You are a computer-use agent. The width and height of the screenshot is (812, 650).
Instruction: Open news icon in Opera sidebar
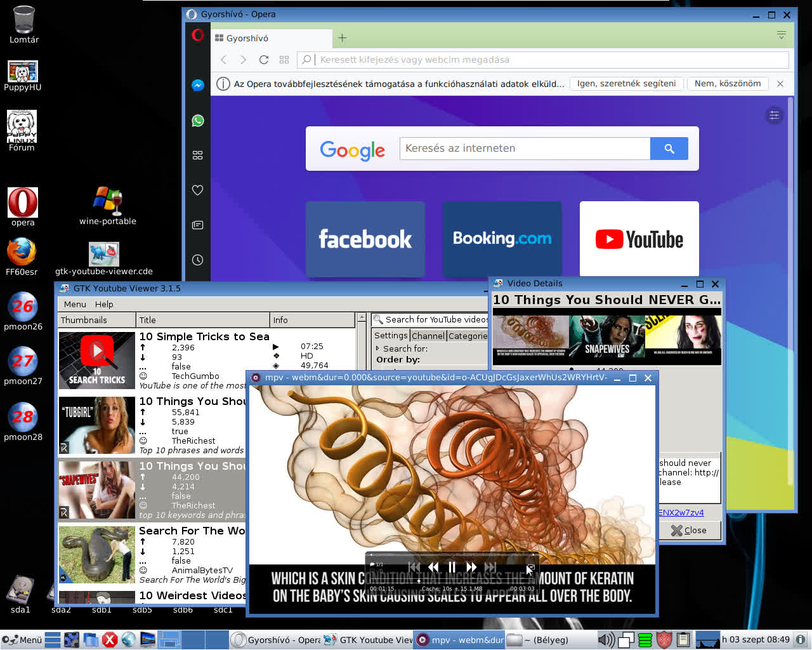pos(198,225)
